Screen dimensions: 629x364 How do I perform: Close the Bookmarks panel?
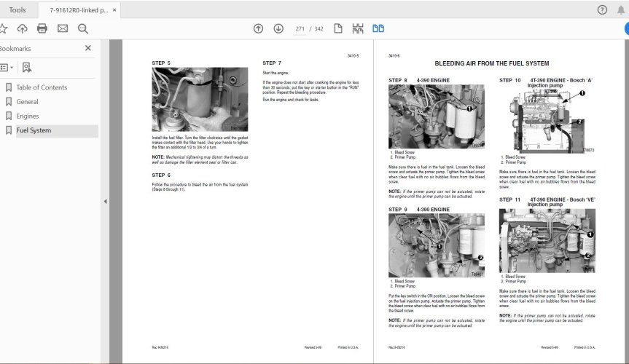88,48
